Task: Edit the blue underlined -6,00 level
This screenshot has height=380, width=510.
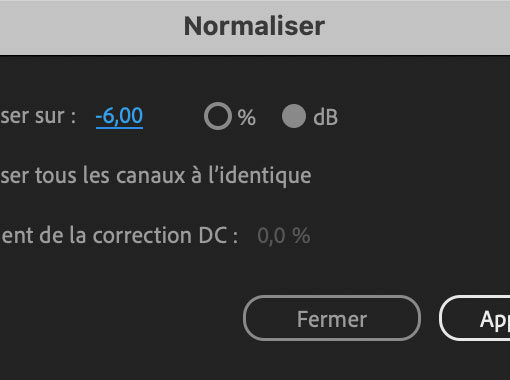Action: 119,116
